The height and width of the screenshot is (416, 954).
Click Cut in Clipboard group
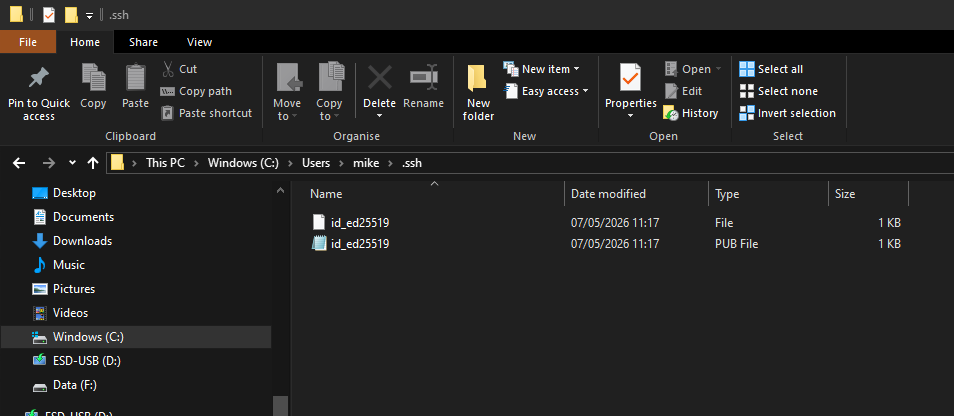point(179,69)
